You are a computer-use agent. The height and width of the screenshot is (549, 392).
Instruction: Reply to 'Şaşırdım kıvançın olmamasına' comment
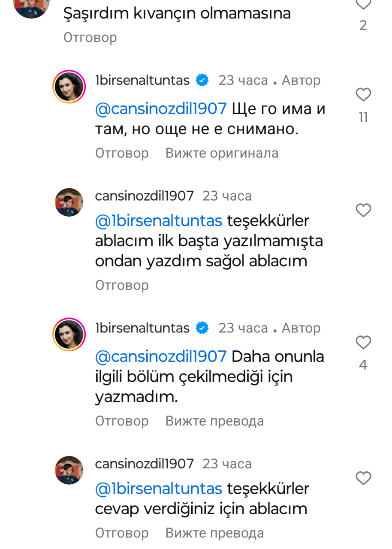click(90, 37)
